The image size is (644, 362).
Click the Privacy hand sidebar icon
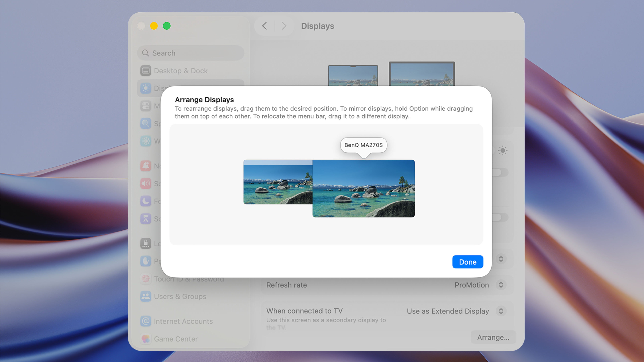146,261
